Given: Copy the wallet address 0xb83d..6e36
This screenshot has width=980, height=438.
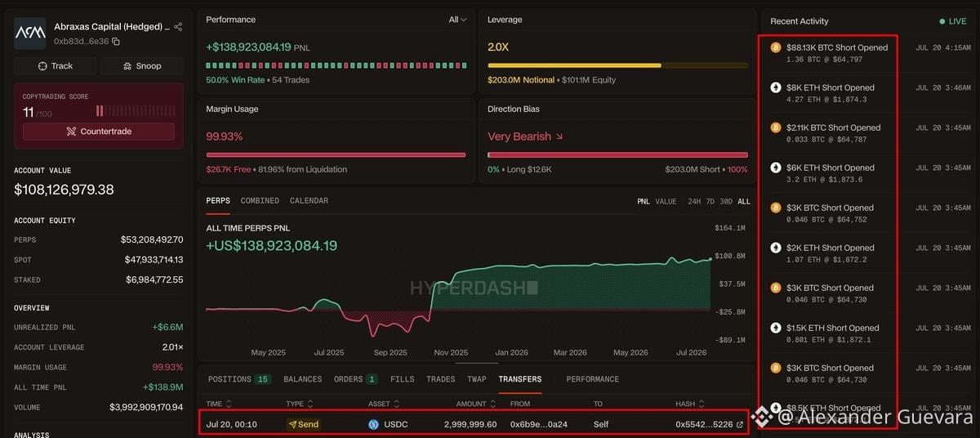Looking at the screenshot, I should click(116, 41).
